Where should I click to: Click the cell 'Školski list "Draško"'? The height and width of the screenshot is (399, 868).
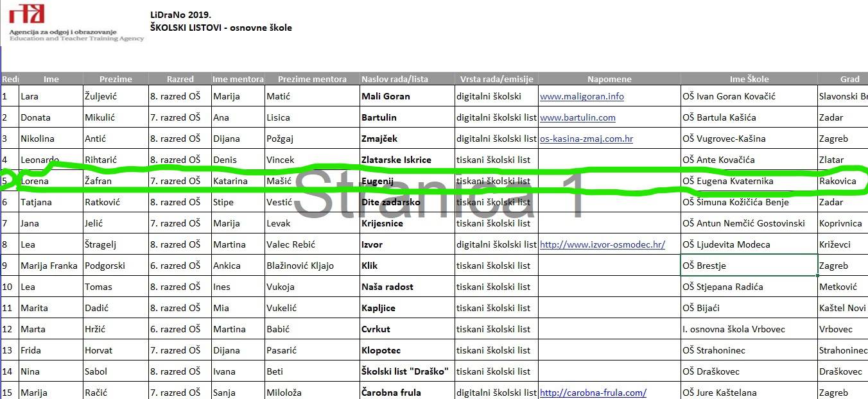408,371
